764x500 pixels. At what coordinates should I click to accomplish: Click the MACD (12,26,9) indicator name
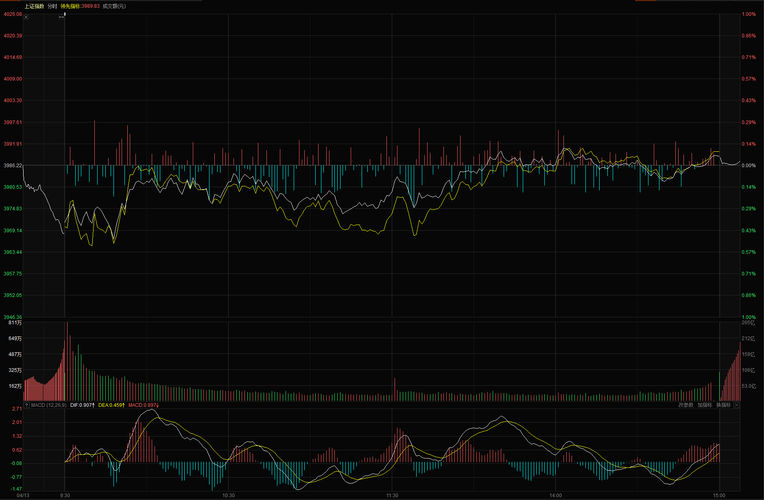pos(49,405)
